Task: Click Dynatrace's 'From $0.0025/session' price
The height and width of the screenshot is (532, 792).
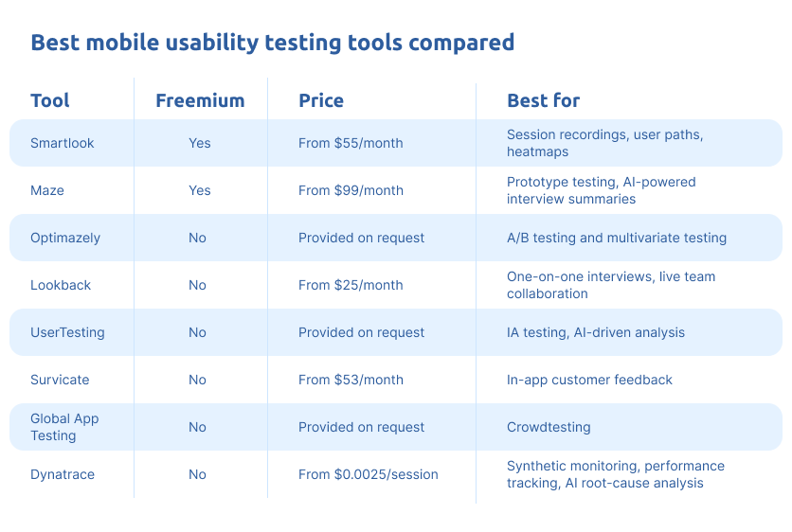Action: coord(368,474)
